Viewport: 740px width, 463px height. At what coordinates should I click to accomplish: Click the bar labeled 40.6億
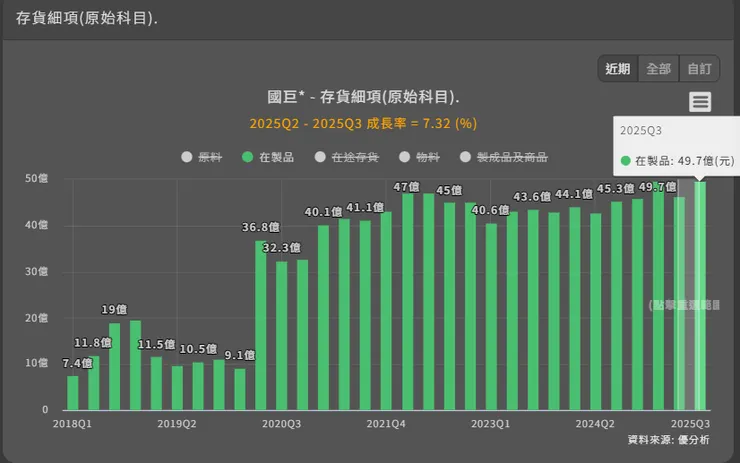coord(491,317)
